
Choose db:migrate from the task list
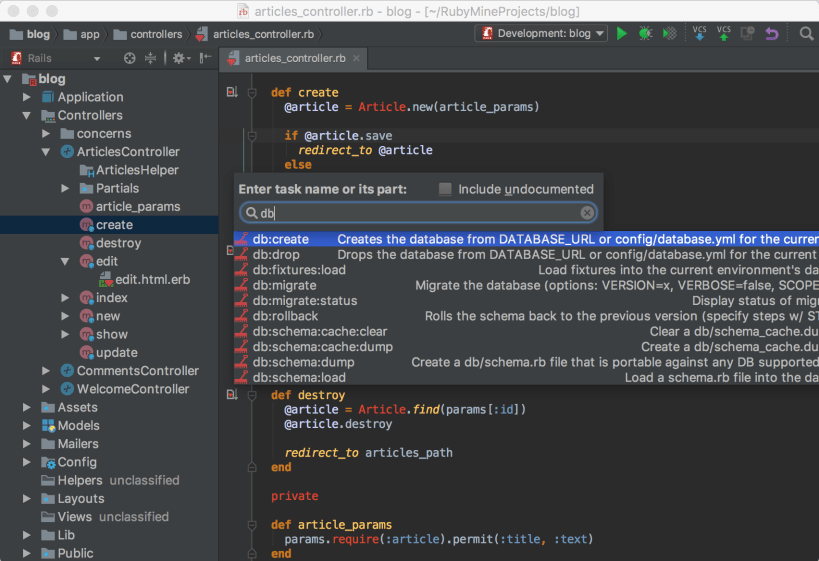click(284, 285)
